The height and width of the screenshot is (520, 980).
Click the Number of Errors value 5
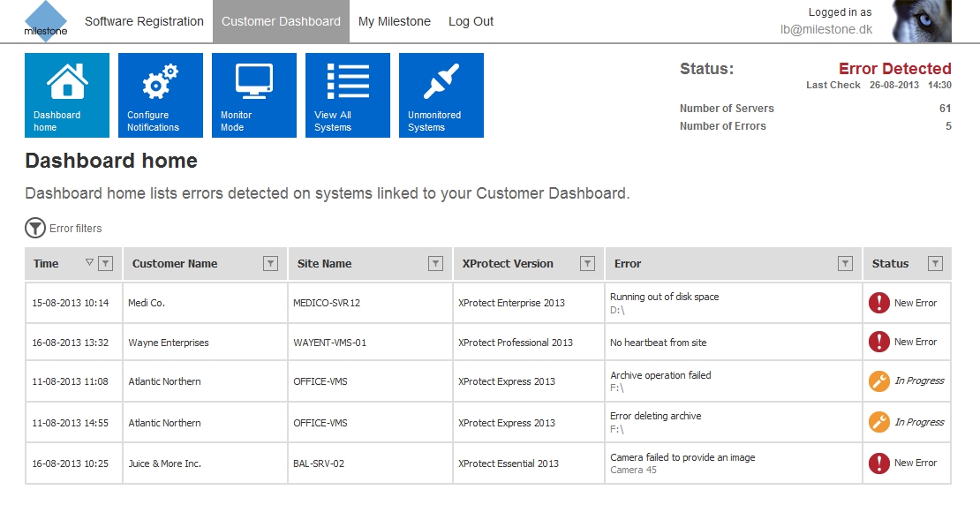pos(948,126)
